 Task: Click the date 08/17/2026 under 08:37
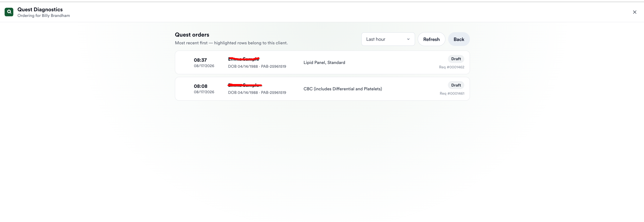pyautogui.click(x=204, y=66)
